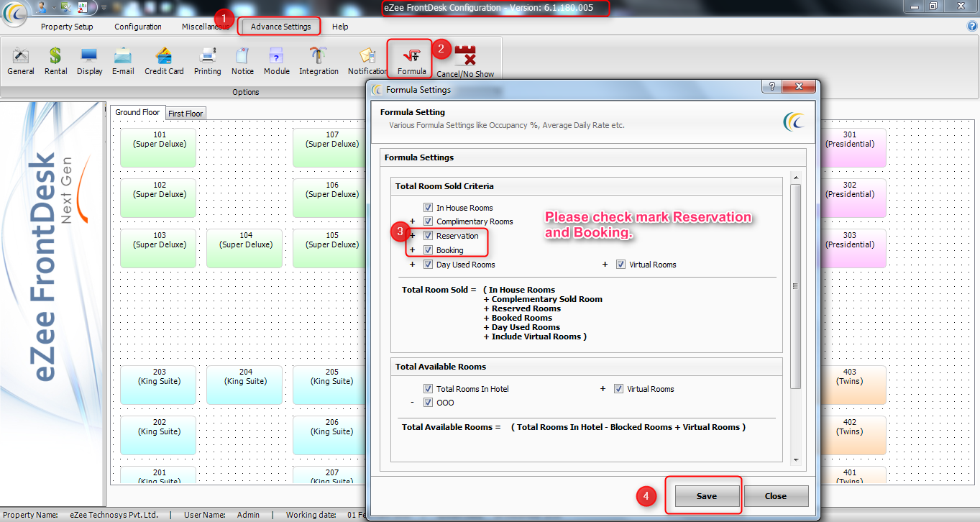Image resolution: width=980 pixels, height=522 pixels.
Task: Toggle the OOO checkbox
Action: click(x=429, y=403)
